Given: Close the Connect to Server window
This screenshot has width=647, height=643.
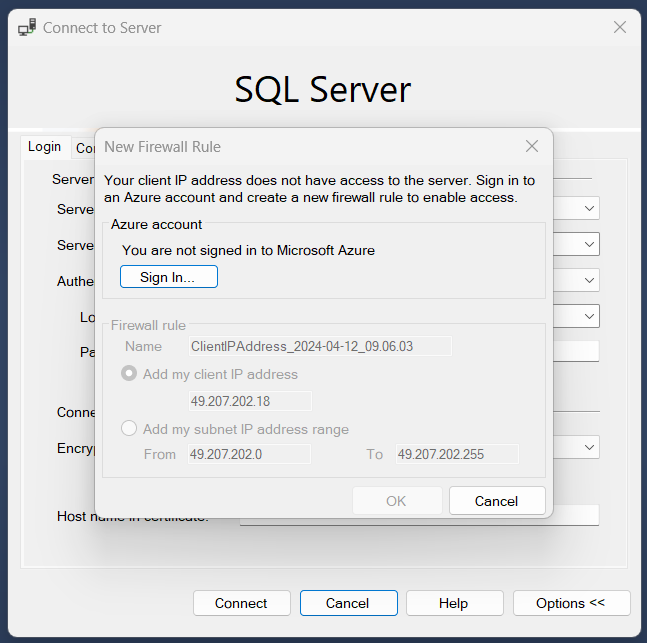Looking at the screenshot, I should point(620,27).
